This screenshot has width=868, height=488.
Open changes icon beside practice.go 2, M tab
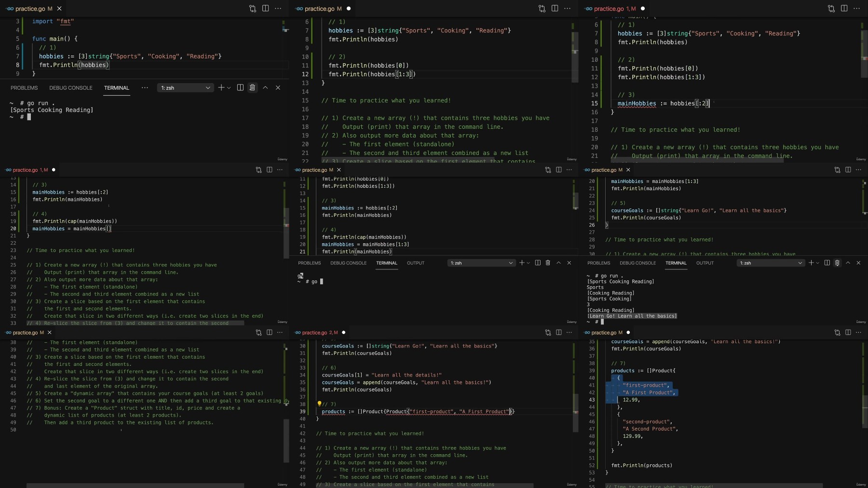click(548, 333)
